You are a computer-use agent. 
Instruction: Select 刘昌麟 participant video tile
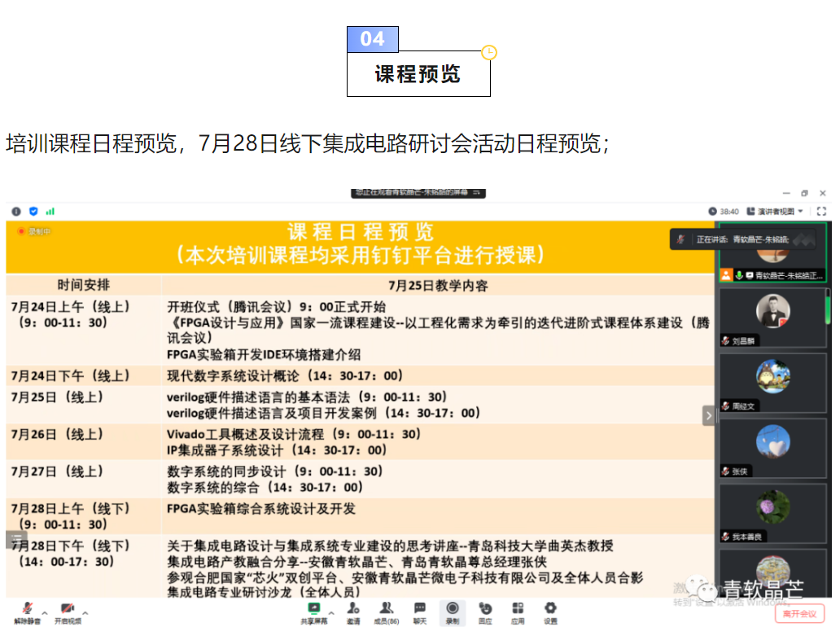coord(773,318)
